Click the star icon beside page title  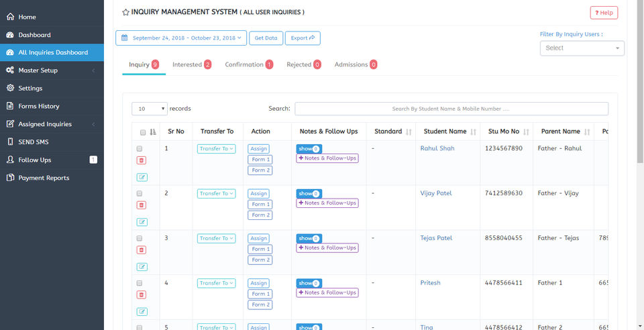125,12
